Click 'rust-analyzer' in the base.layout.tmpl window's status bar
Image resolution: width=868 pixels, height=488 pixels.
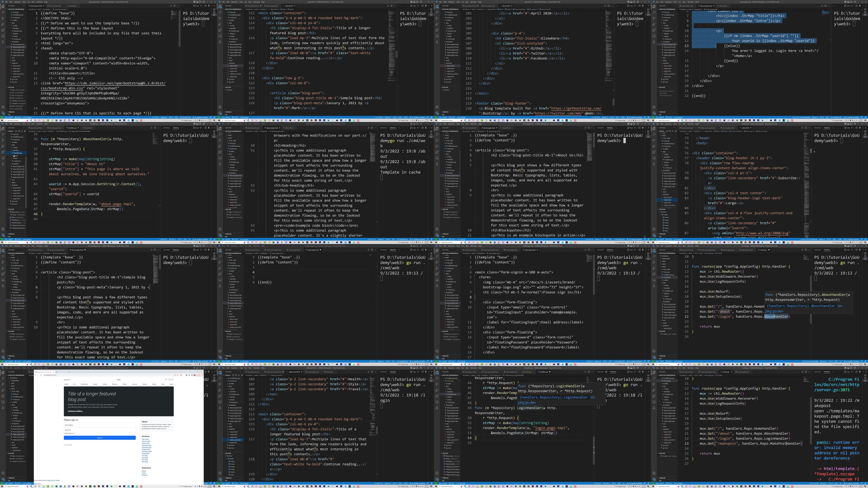coord(27,118)
